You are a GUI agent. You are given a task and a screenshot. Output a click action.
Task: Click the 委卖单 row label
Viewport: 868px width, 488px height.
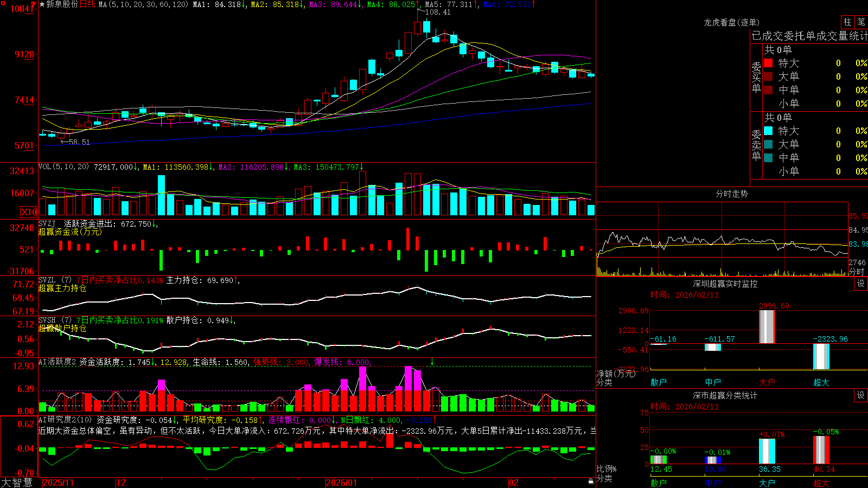[756, 145]
